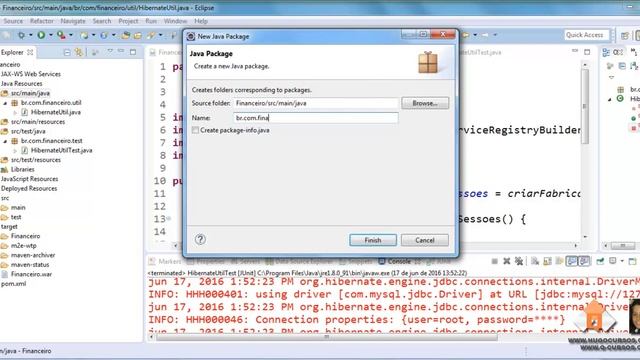Minimize the Explorer panel
The height and width of the screenshot is (360, 640).
pyautogui.click(x=121, y=51)
